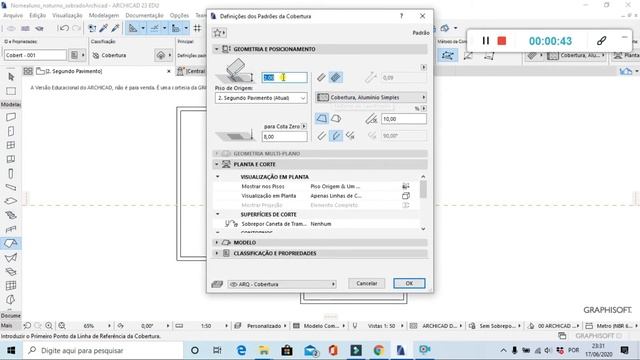Click the Planta e Corte list scrollbar

point(423,189)
